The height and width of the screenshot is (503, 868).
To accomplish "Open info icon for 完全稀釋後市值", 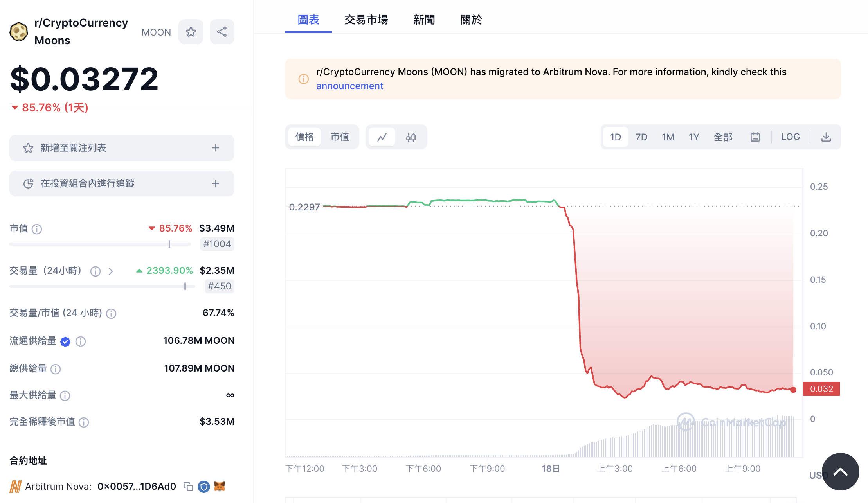I will pyautogui.click(x=84, y=422).
